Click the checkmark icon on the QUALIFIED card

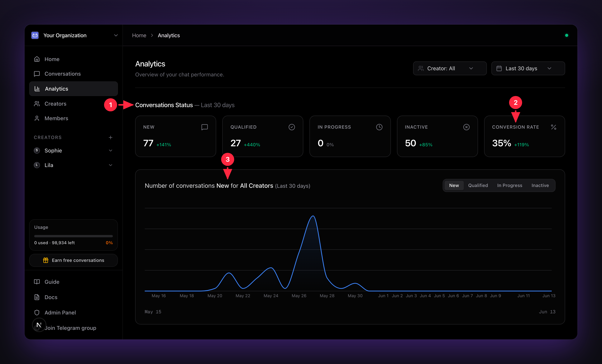(x=292, y=127)
